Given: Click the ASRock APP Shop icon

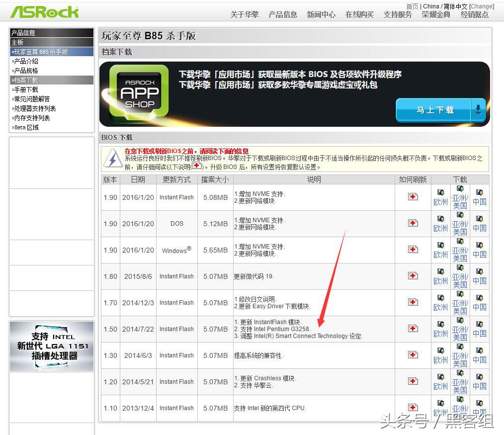Looking at the screenshot, I should click(139, 94).
